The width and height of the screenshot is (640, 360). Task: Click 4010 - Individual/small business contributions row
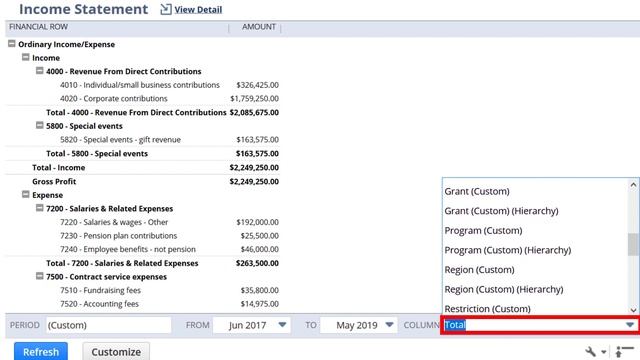(x=140, y=85)
